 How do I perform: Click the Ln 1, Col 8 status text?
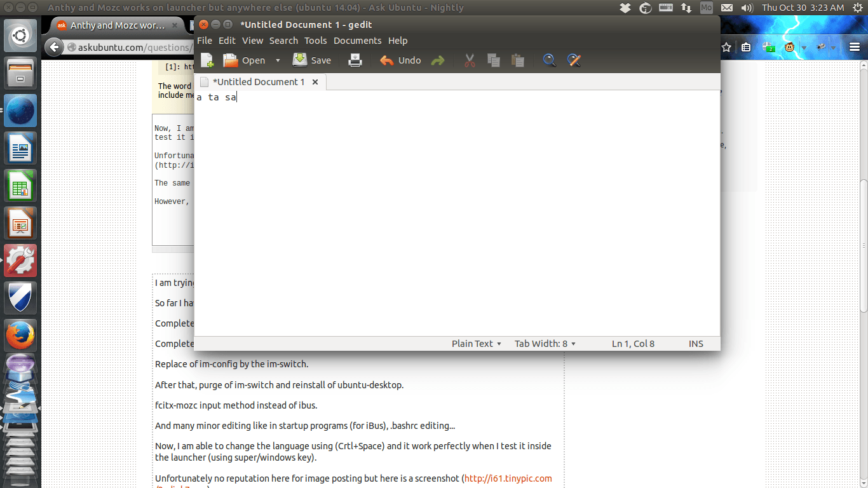(633, 344)
